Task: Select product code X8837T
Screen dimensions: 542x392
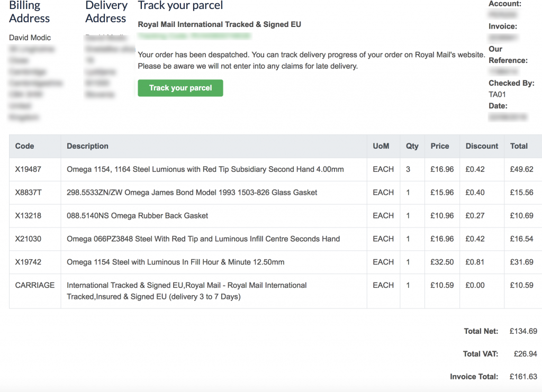Action: pos(28,193)
